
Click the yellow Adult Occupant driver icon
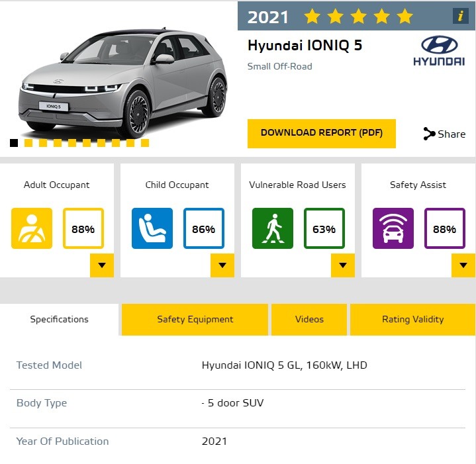point(32,228)
